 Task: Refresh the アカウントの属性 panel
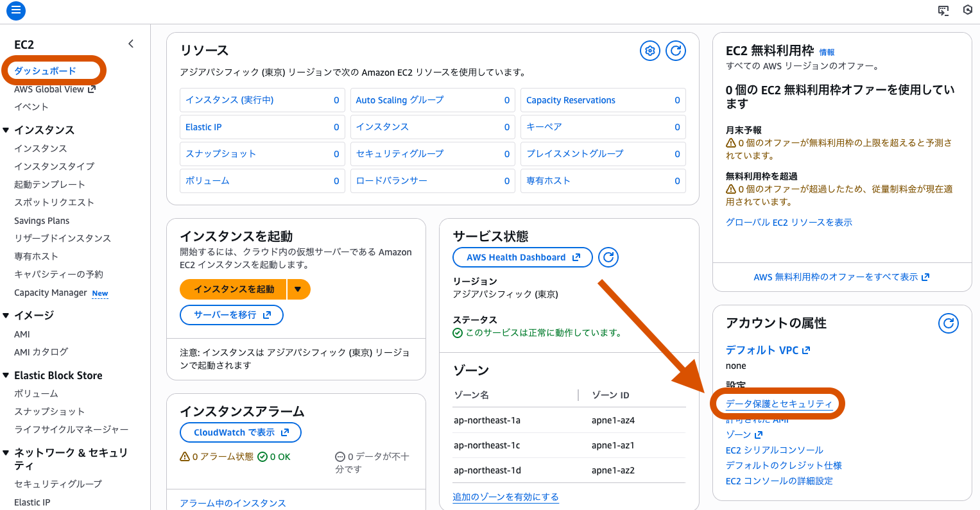pos(949,323)
